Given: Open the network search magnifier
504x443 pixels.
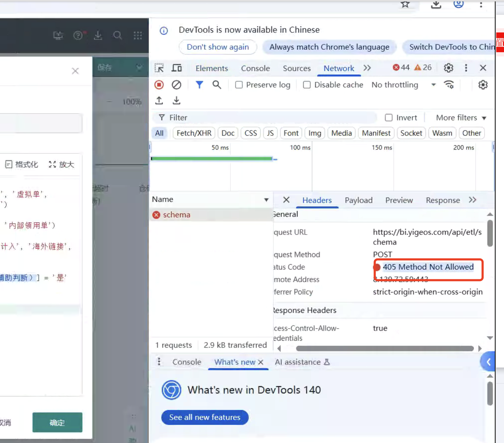Looking at the screenshot, I should coord(217,85).
